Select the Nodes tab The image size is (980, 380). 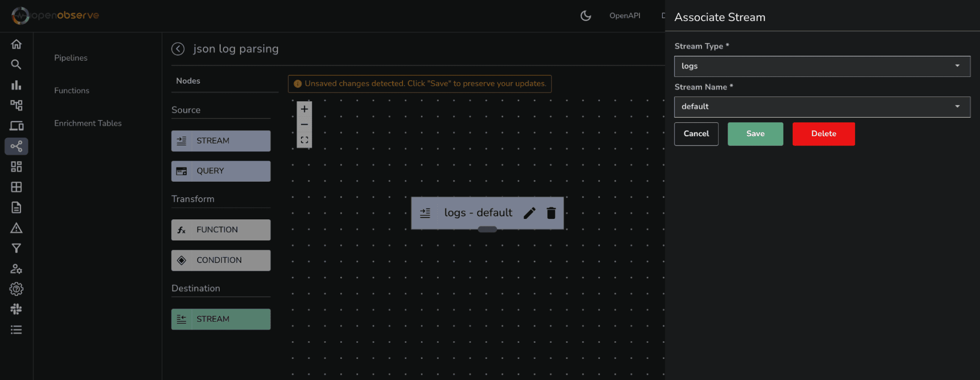click(x=188, y=81)
